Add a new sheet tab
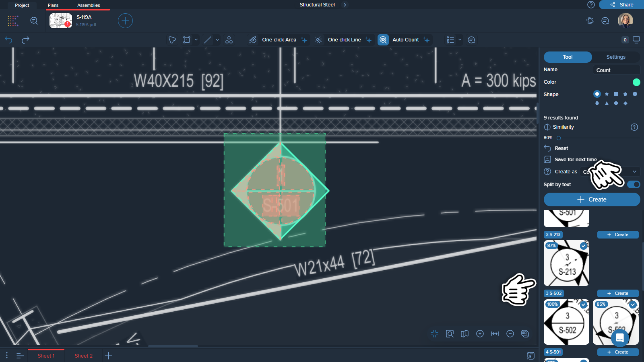Viewport: 644px width, 362px height. click(x=108, y=356)
